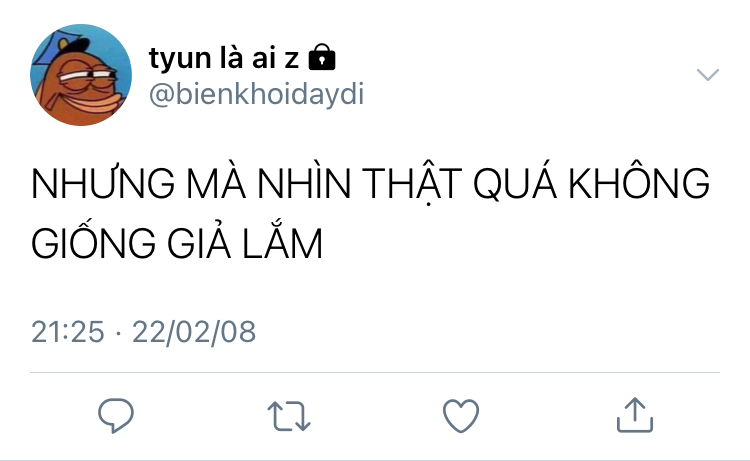Image resolution: width=750 pixels, height=461 pixels.
Task: Click the dot separator between time and date
Action: coord(118,332)
